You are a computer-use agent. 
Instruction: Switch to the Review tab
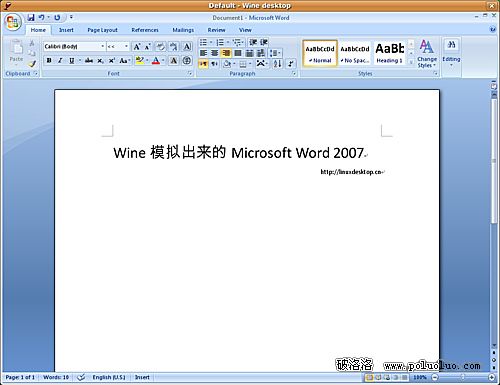tap(216, 30)
